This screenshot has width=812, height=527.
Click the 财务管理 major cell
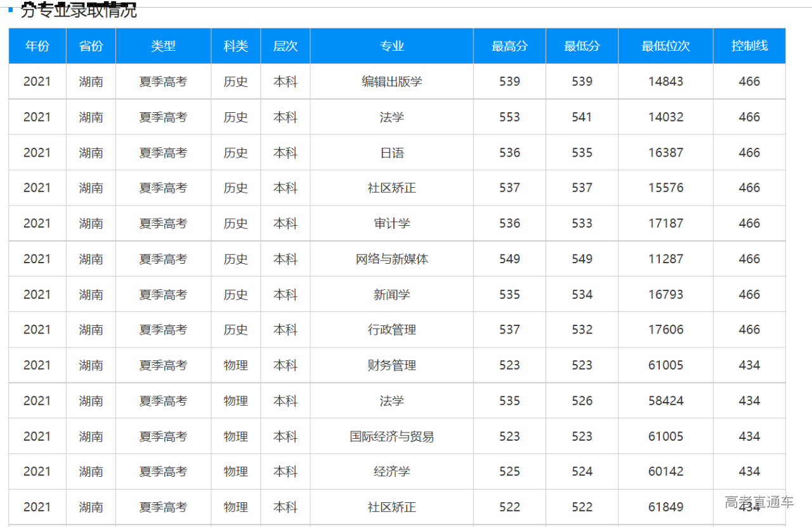(391, 365)
